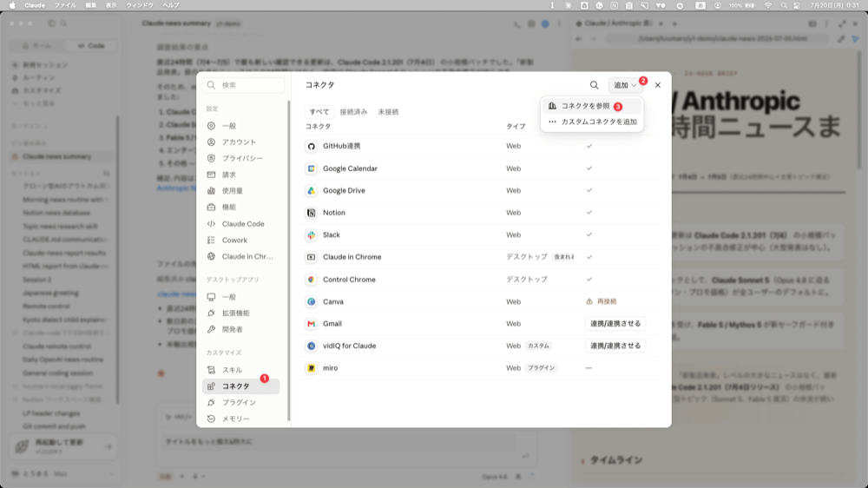This screenshot has height=488, width=868.
Task: Click the Gmail connector icon
Action: (311, 324)
